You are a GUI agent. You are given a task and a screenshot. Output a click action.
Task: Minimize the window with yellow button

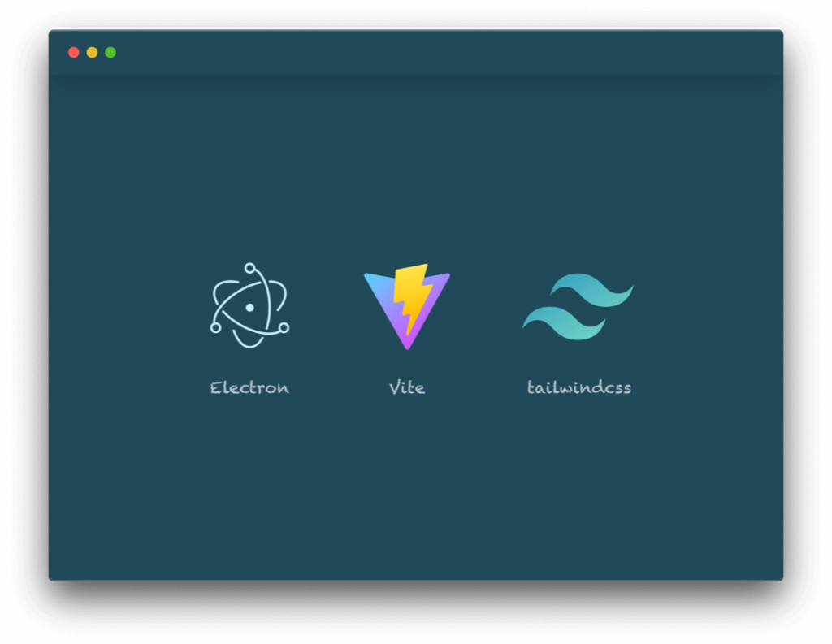tap(93, 52)
